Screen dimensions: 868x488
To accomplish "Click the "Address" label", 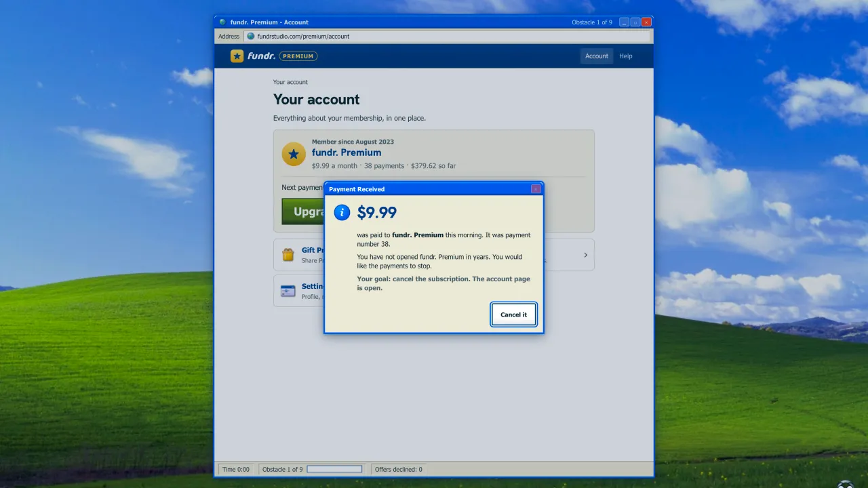I will 229,37.
